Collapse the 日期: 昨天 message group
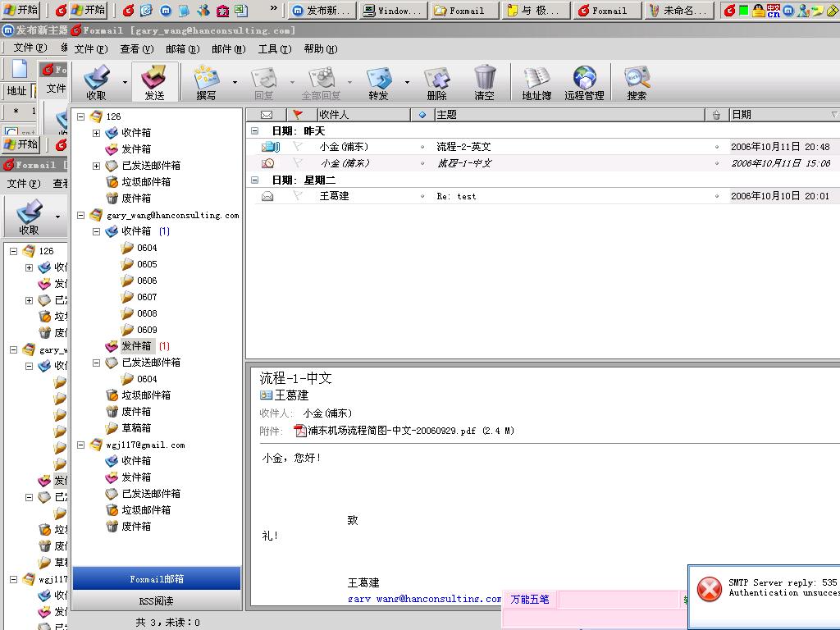840x630 pixels. (255, 131)
